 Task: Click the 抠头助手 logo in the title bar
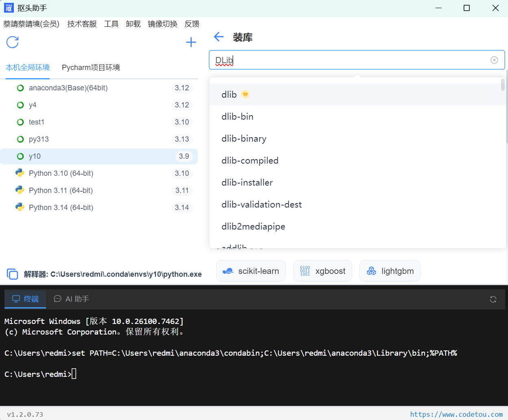click(9, 7)
